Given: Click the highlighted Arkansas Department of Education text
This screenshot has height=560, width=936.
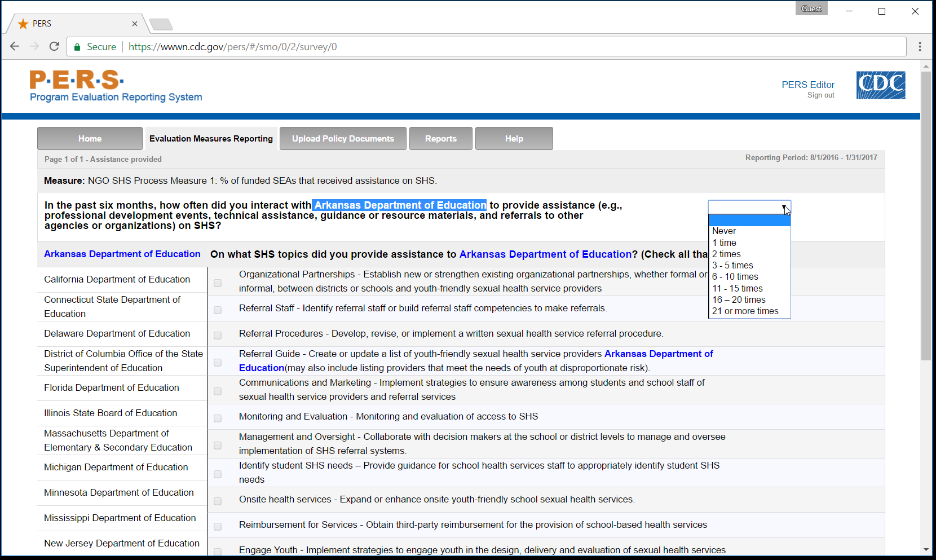Looking at the screenshot, I should coord(400,205).
